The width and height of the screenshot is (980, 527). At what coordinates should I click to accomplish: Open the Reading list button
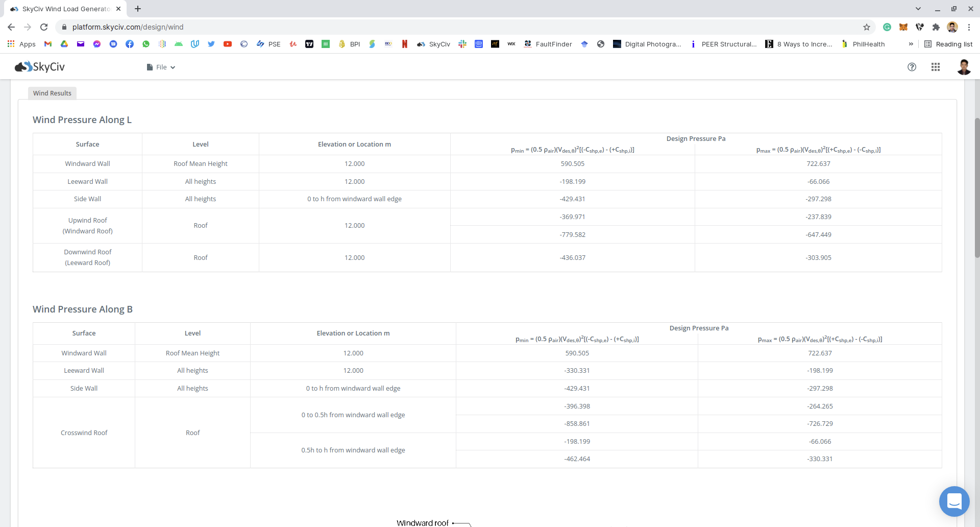coord(948,44)
